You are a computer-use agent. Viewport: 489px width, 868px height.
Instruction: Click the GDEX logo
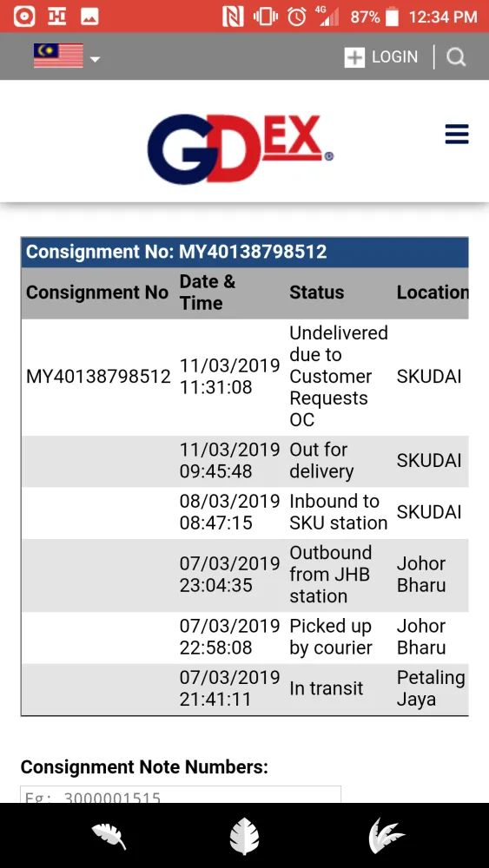pos(240,149)
